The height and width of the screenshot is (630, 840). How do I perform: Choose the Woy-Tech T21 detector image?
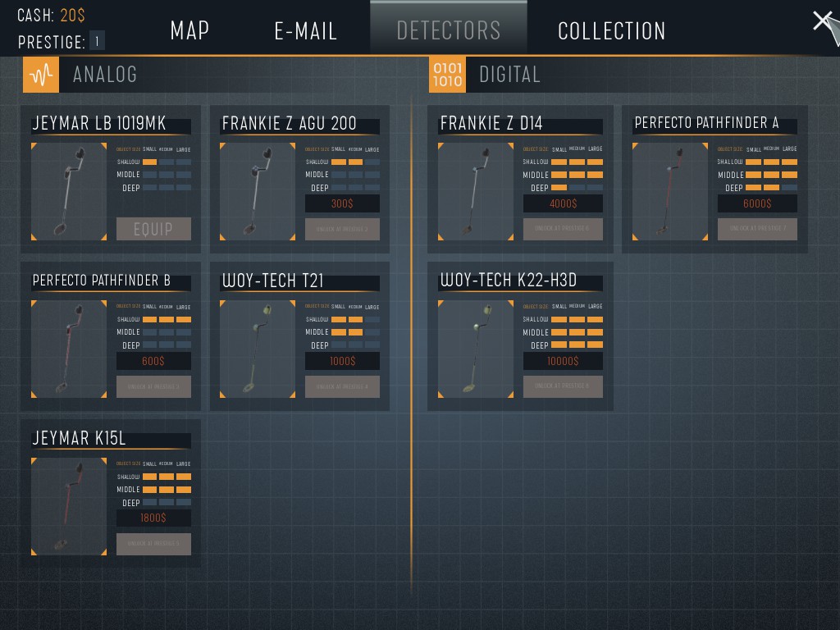(258, 349)
